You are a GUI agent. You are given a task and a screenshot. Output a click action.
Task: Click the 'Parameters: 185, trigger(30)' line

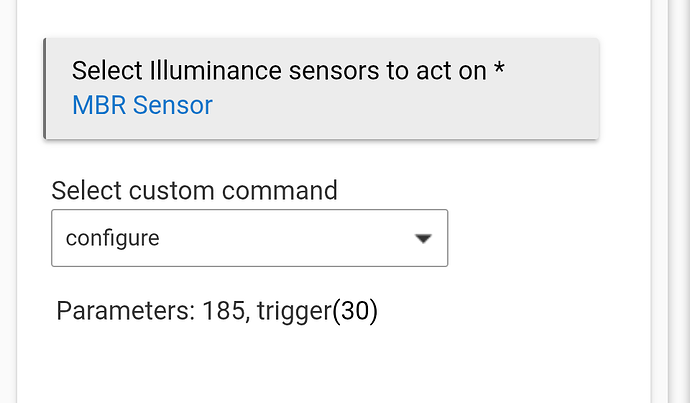point(217,311)
